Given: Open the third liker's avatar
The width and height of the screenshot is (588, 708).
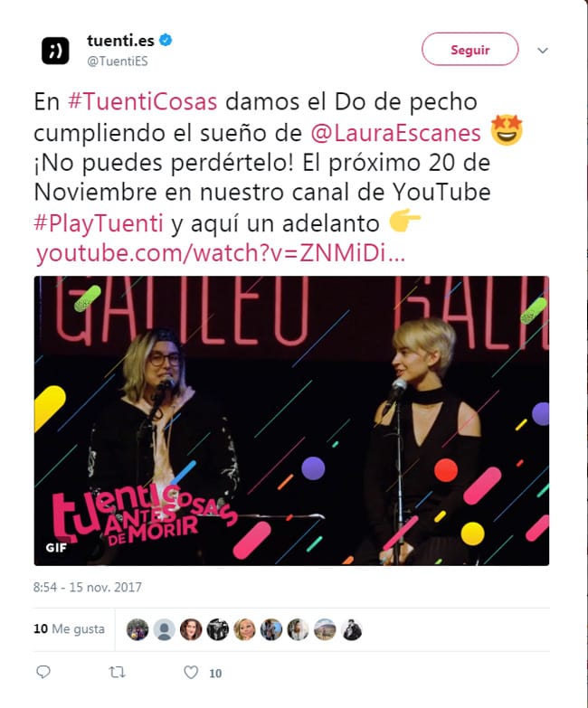Looking at the screenshot, I should tap(191, 629).
